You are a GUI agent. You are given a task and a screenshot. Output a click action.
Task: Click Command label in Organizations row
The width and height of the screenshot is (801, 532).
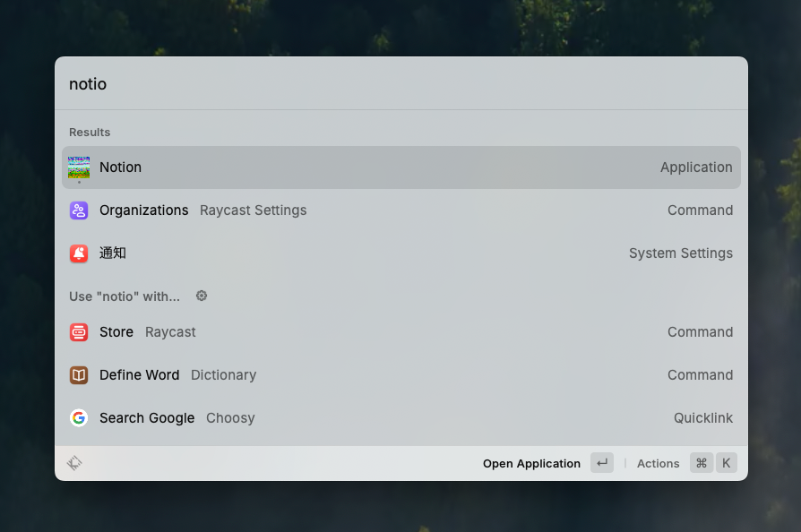click(x=700, y=210)
